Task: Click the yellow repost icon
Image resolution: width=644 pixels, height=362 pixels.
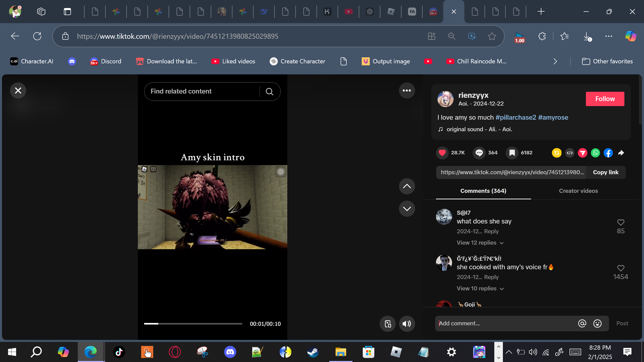Action: (556, 153)
